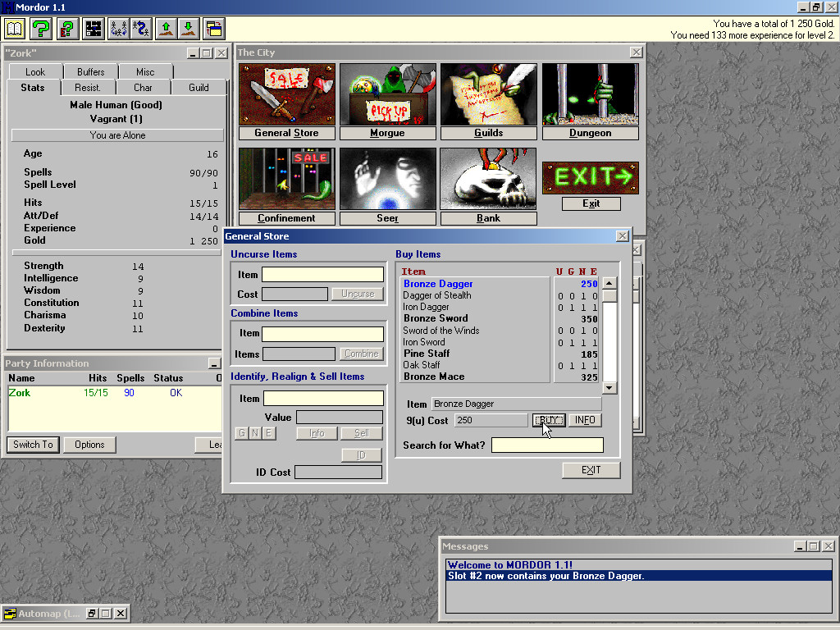Select Bronze Sword in the list
840x630 pixels.
coord(475,318)
